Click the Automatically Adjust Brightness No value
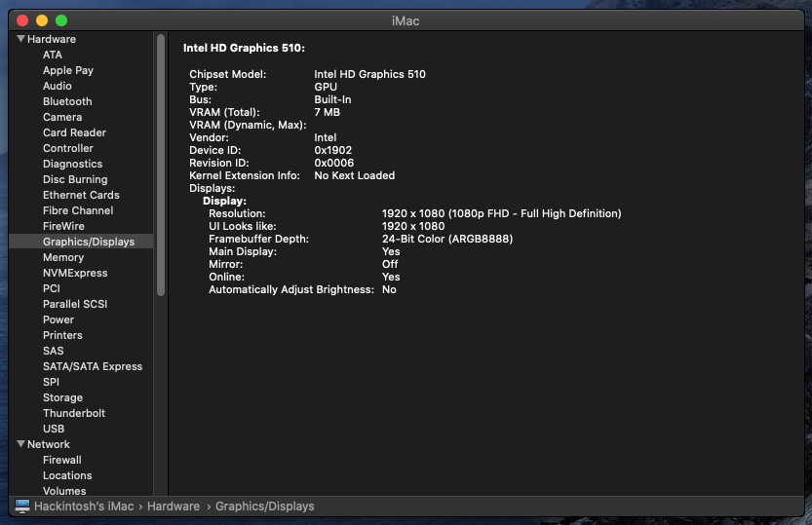The height and width of the screenshot is (525, 812). click(x=389, y=289)
